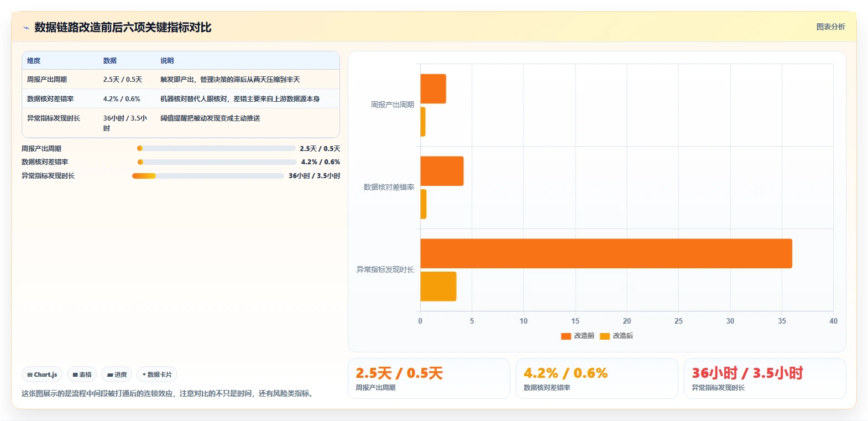Toggle the 改造前 legend swatch

point(566,336)
